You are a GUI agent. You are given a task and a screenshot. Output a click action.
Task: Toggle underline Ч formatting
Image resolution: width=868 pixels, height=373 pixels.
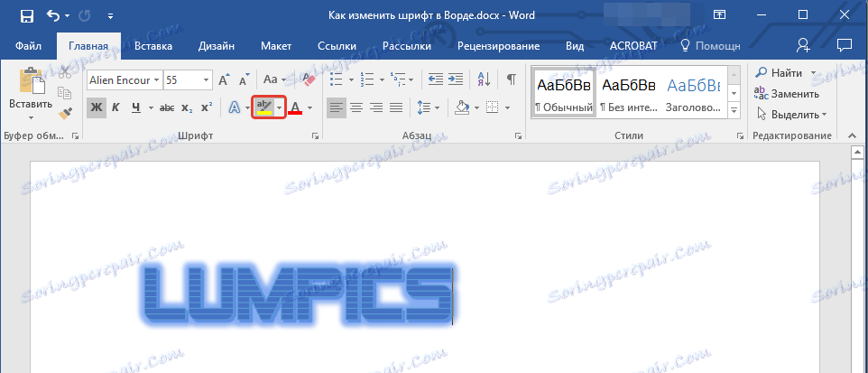click(x=135, y=107)
